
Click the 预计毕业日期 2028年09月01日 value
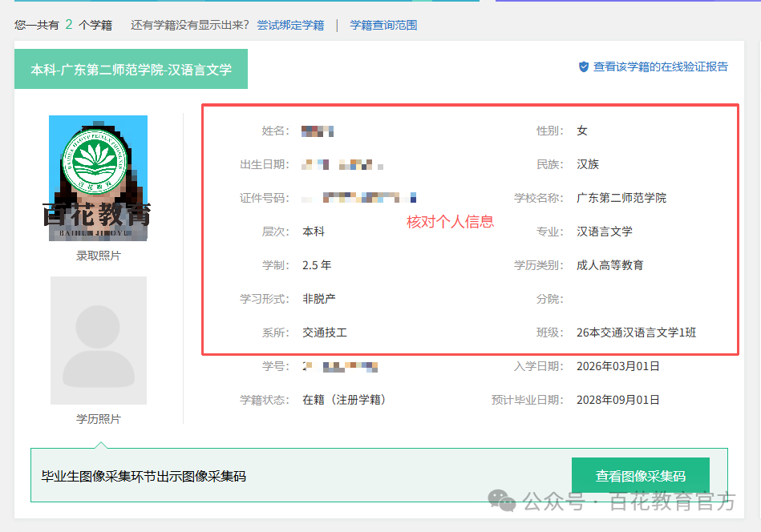pyautogui.click(x=617, y=400)
